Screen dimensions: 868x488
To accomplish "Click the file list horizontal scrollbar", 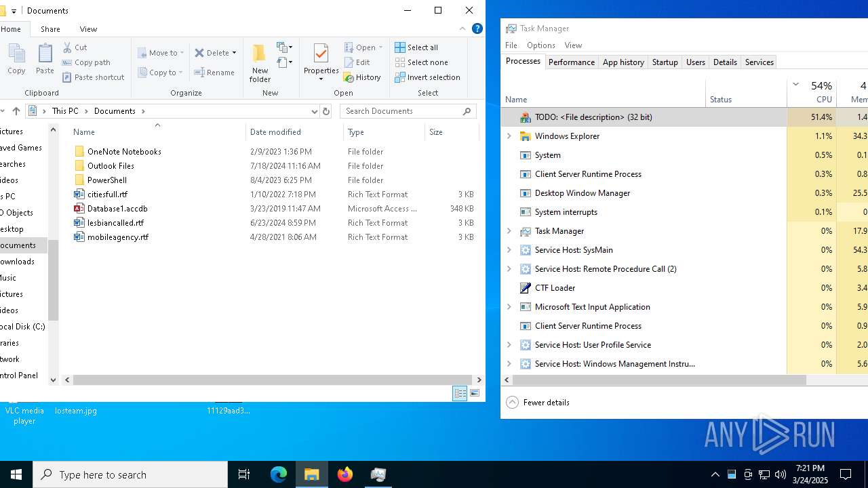I will tap(273, 380).
